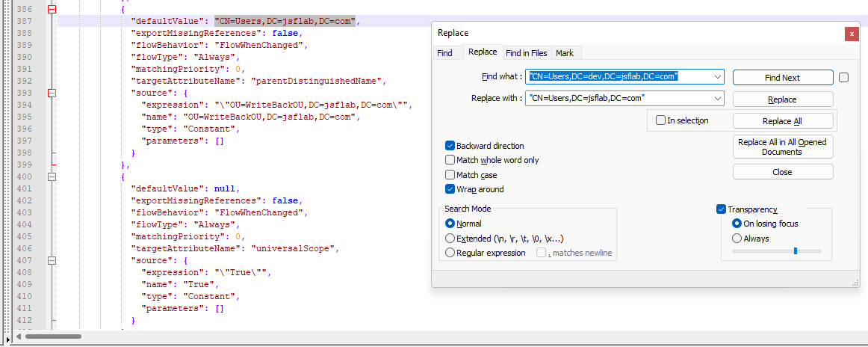The image size is (868, 347).
Task: Collapse the source block at line 393
Action: click(52, 93)
